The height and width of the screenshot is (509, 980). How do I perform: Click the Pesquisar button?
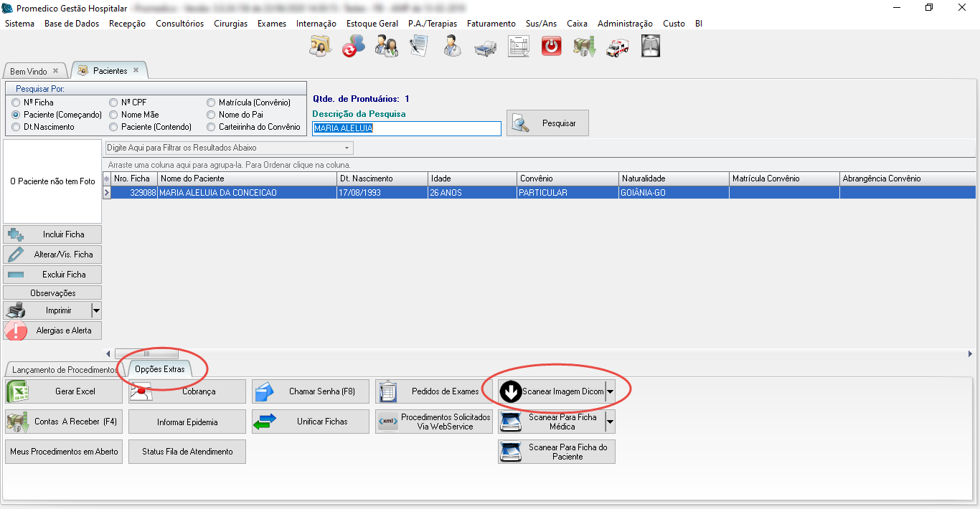click(547, 123)
